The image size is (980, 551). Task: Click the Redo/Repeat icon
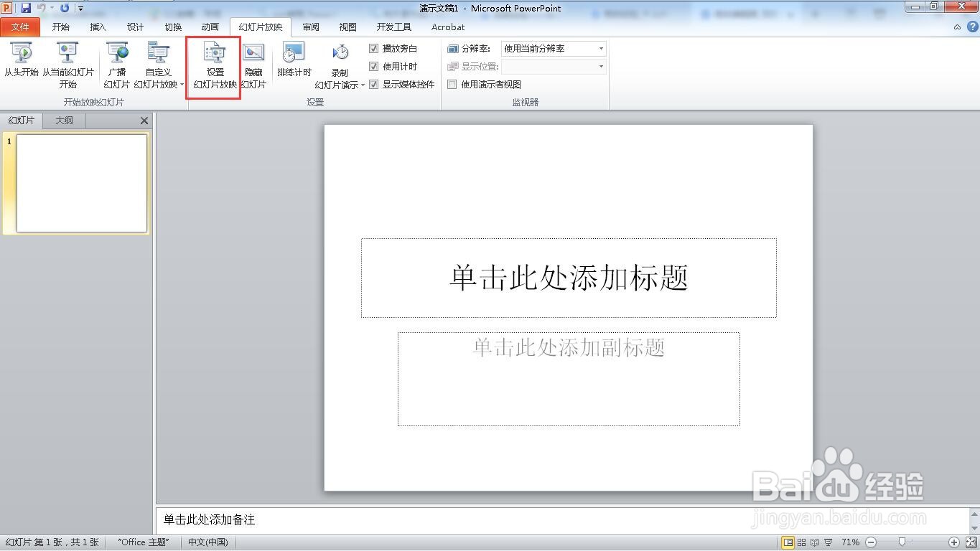65,8
